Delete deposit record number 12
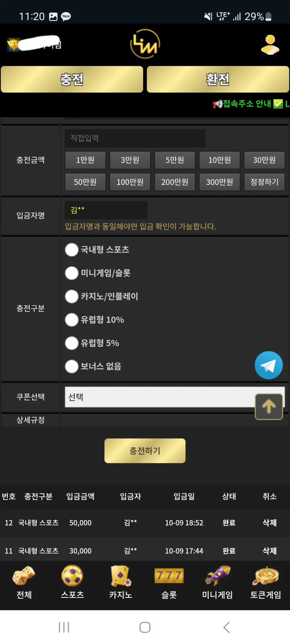 (x=270, y=523)
